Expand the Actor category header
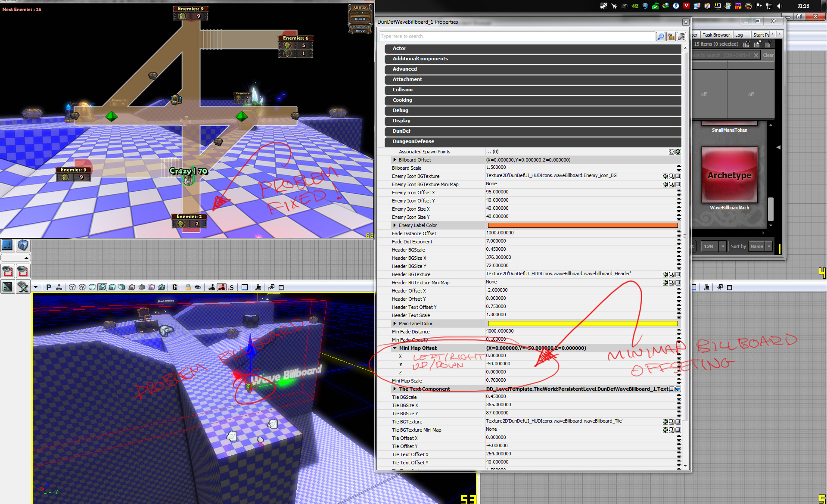The image size is (827, 504). 533,48
